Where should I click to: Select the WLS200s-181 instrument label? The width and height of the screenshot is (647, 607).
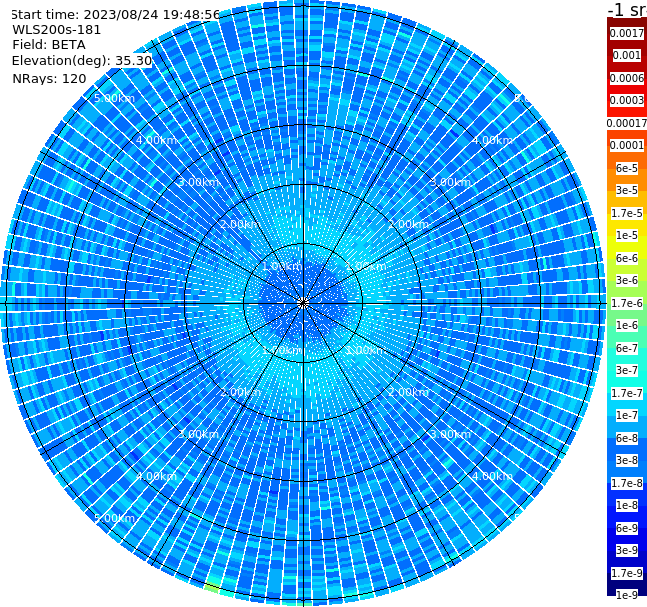(57, 30)
